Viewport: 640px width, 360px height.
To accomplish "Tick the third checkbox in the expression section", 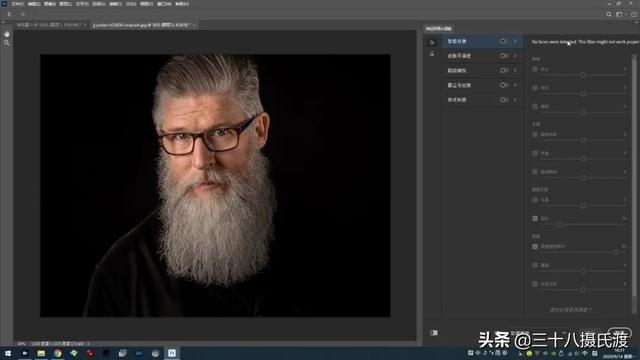I will click(535, 107).
